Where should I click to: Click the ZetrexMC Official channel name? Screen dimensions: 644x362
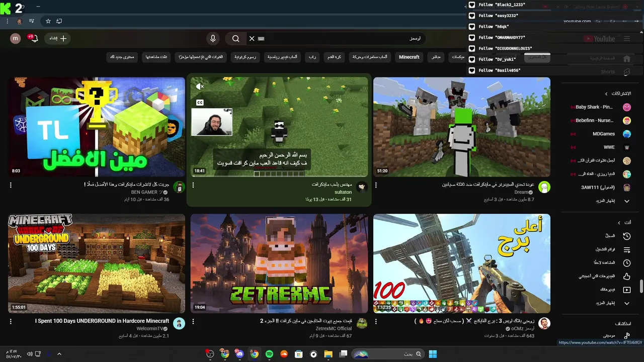[334, 329]
